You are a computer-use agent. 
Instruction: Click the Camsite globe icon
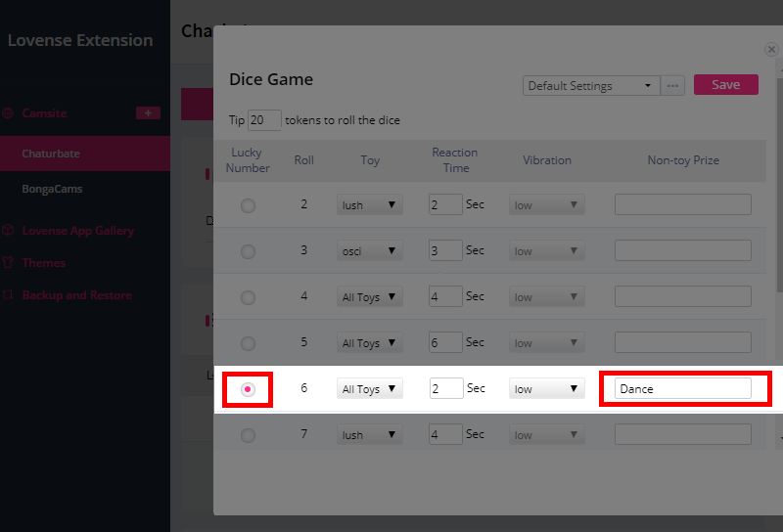pos(8,113)
